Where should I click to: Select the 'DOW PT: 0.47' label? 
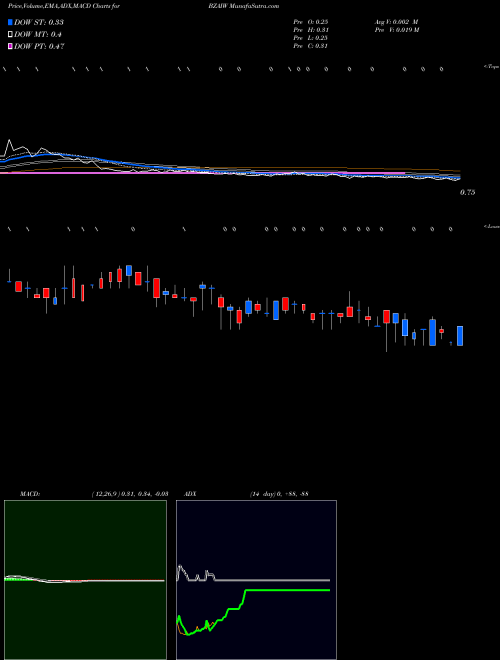pos(39,46)
